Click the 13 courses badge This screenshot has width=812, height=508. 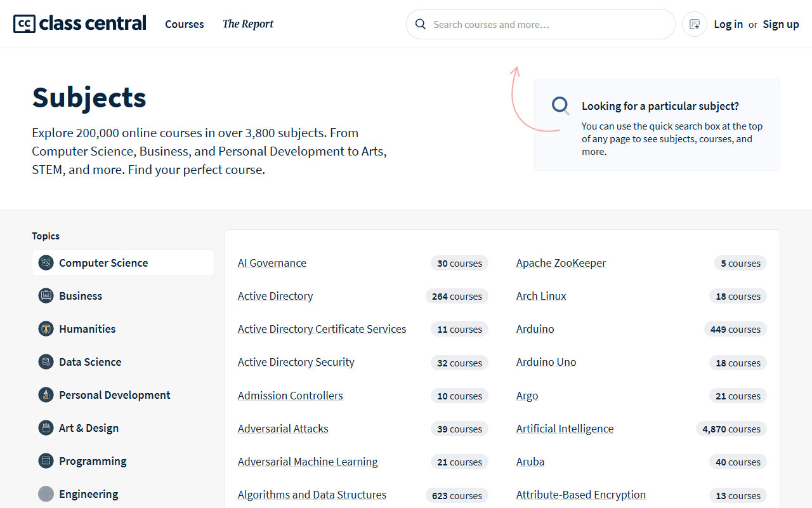tap(738, 495)
